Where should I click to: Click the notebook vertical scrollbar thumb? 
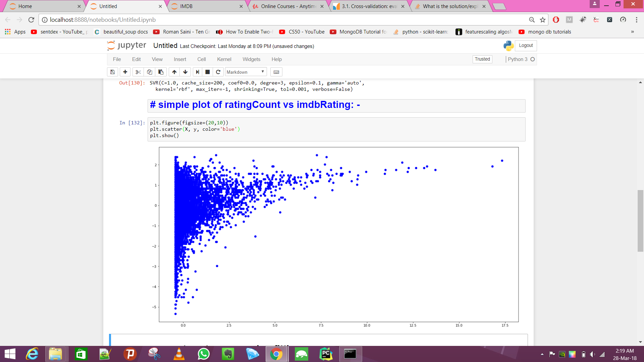coord(640,221)
